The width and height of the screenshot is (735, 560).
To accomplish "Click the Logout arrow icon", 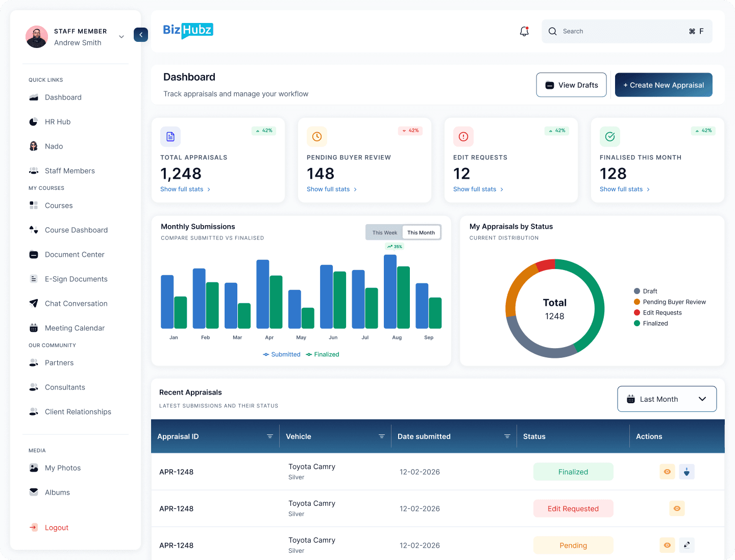I will click(34, 528).
